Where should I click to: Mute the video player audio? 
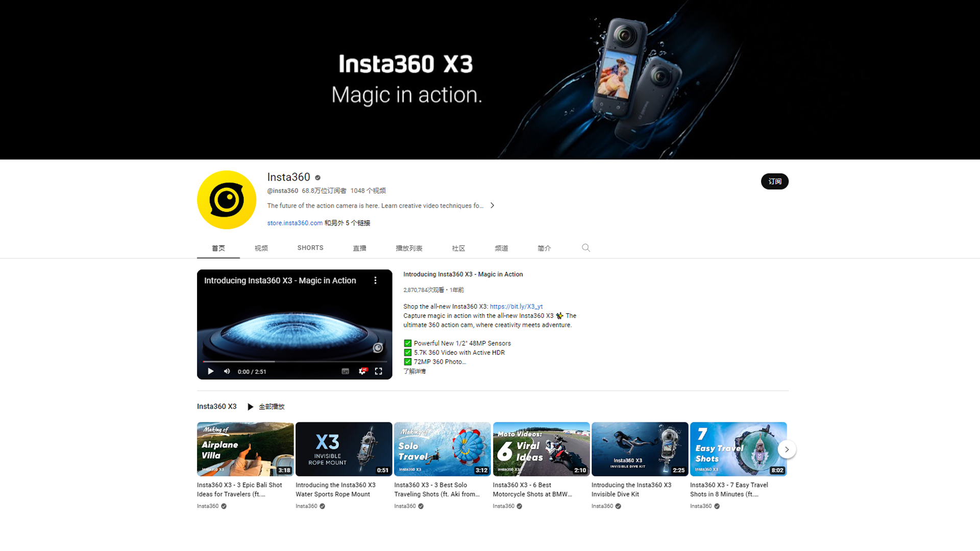227,371
